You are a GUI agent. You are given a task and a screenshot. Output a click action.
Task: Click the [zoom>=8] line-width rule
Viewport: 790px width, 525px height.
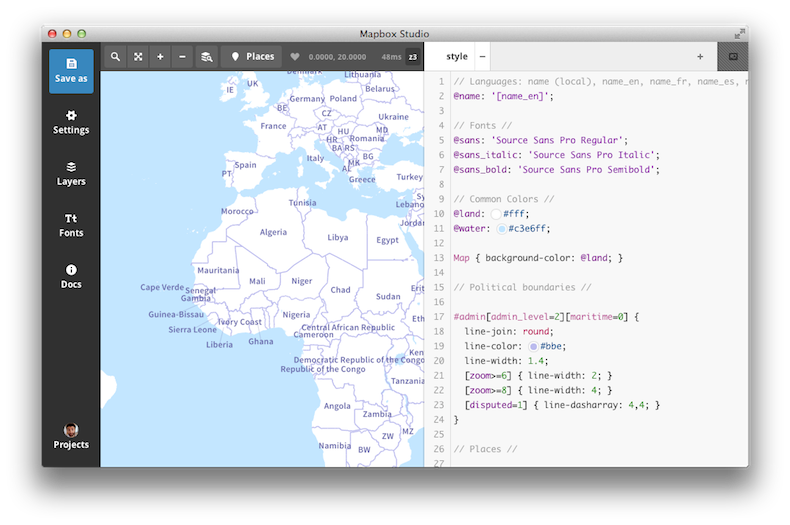pyautogui.click(x=538, y=390)
